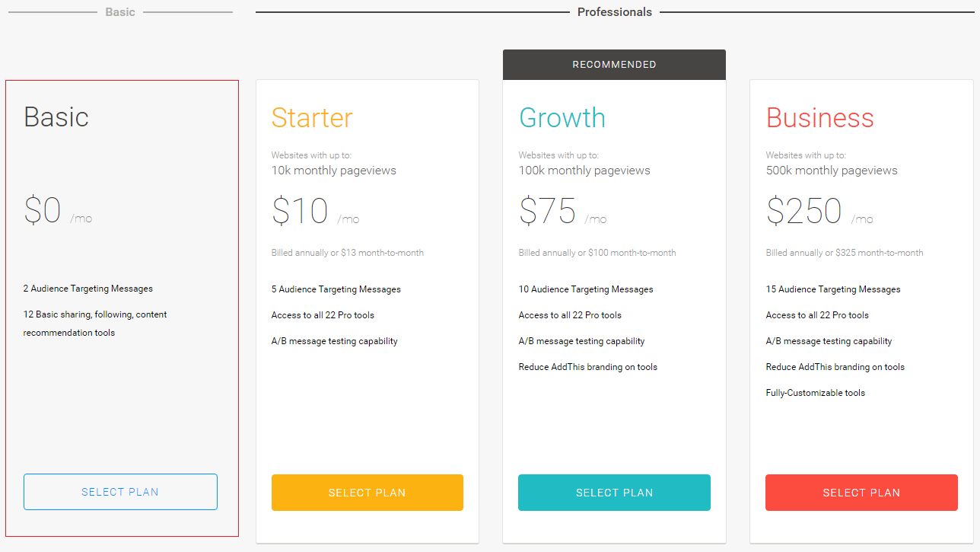Click 'Fully-Customizable tools' feature text
Screen dimensions: 980x552
[x=816, y=393]
